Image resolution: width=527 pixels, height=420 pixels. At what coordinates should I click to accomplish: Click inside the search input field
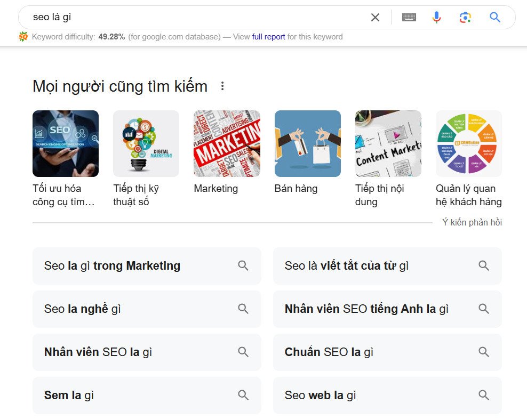tap(160, 17)
